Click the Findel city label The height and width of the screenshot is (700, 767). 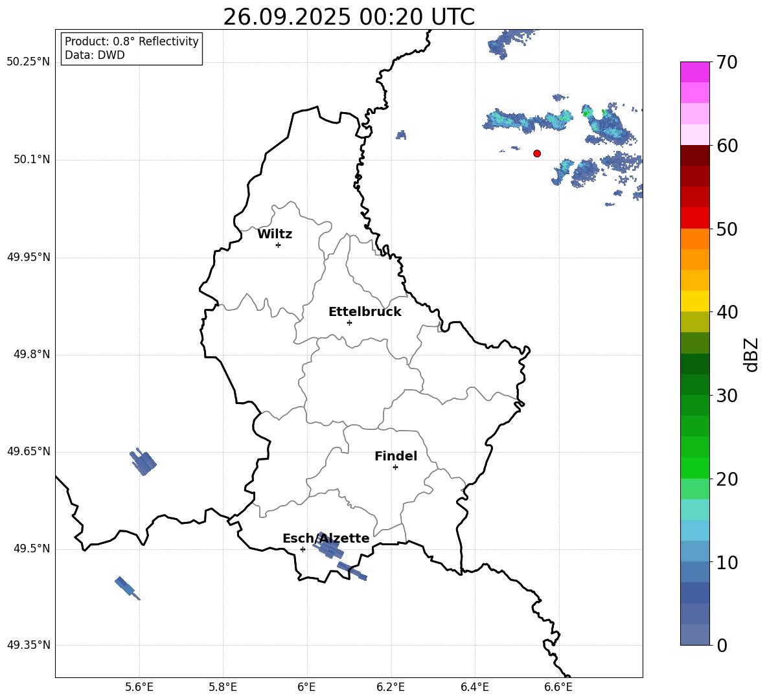(x=396, y=456)
